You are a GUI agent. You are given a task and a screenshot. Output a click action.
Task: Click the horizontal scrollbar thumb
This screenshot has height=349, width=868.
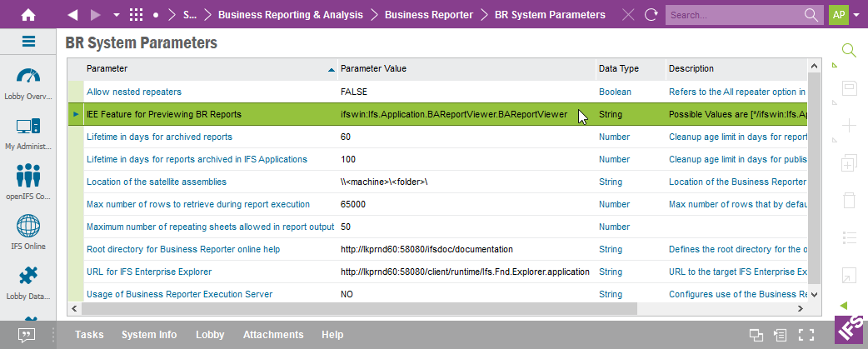tap(358, 308)
